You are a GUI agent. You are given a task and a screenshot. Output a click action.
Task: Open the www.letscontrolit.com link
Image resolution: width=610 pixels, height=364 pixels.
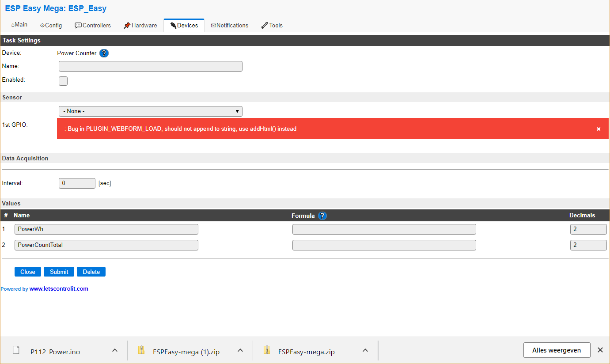point(58,288)
